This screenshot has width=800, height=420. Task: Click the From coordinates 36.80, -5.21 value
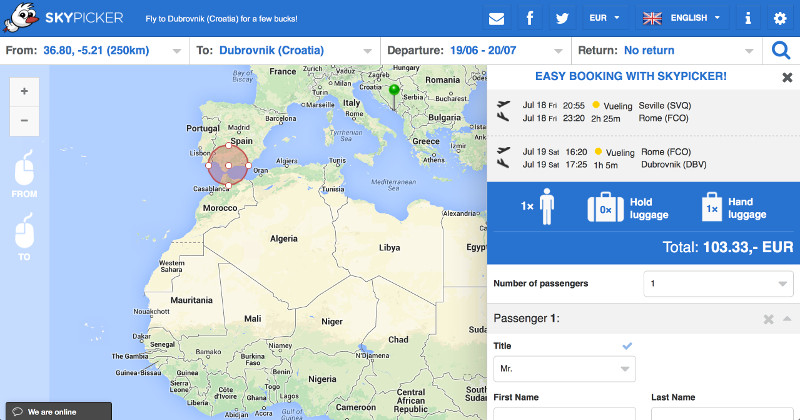click(x=96, y=51)
